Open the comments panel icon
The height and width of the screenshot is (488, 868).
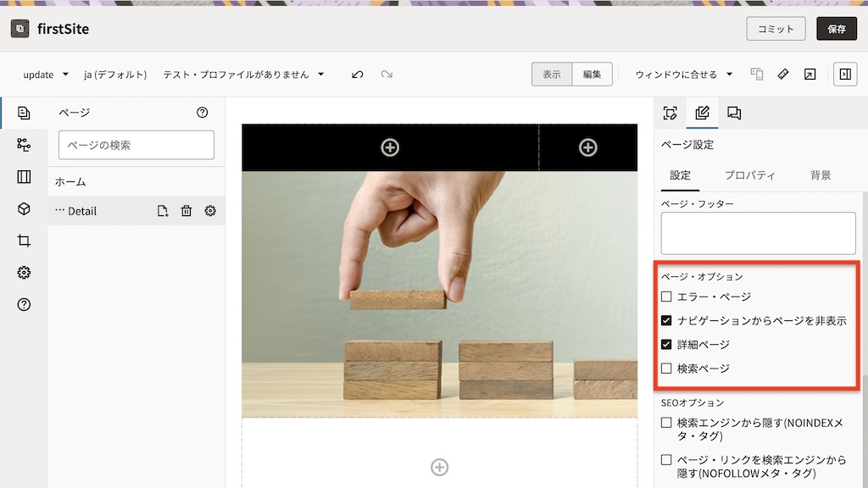click(x=734, y=113)
